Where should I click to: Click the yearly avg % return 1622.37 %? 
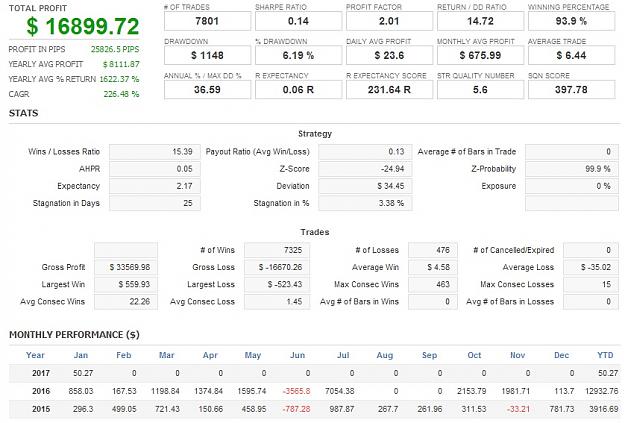pyautogui.click(x=119, y=79)
